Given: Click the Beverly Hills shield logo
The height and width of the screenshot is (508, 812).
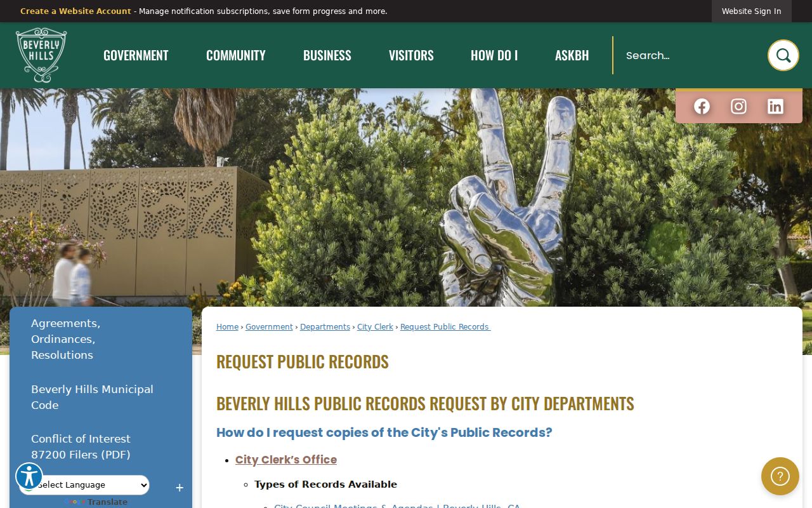Looking at the screenshot, I should pos(41,55).
